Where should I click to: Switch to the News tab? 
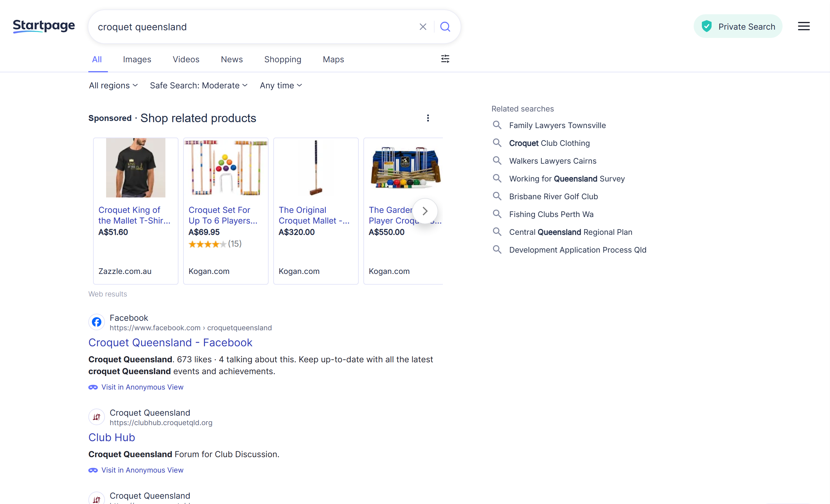pyautogui.click(x=232, y=59)
